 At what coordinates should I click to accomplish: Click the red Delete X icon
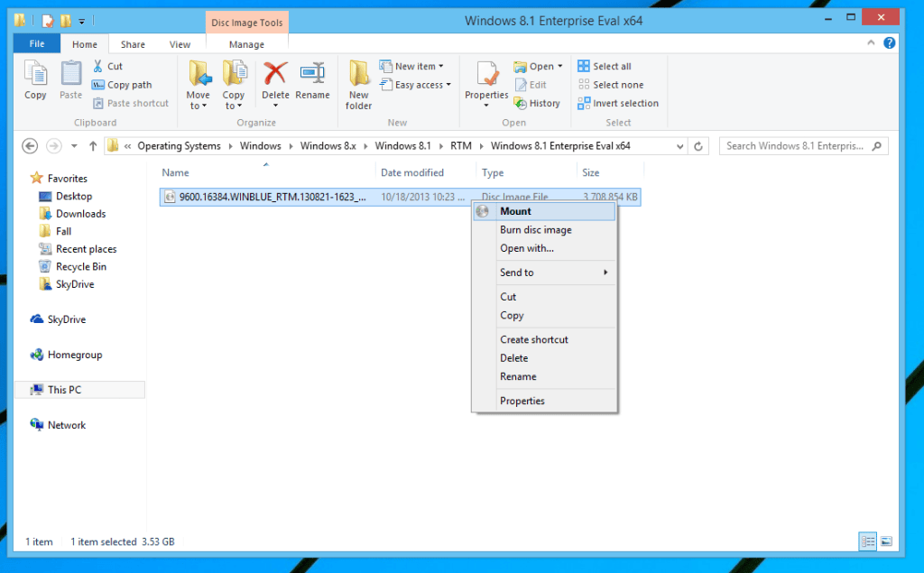click(x=275, y=74)
